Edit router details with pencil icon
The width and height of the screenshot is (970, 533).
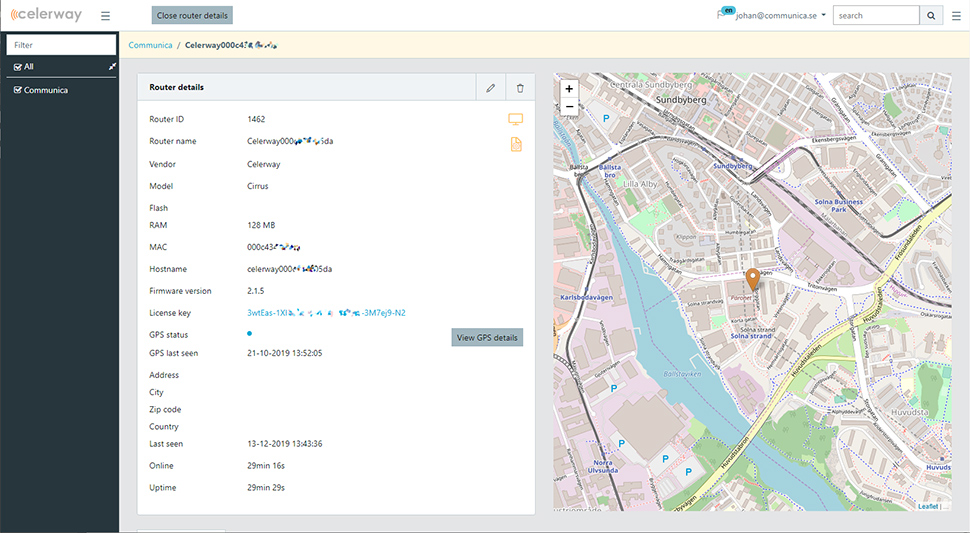point(491,88)
